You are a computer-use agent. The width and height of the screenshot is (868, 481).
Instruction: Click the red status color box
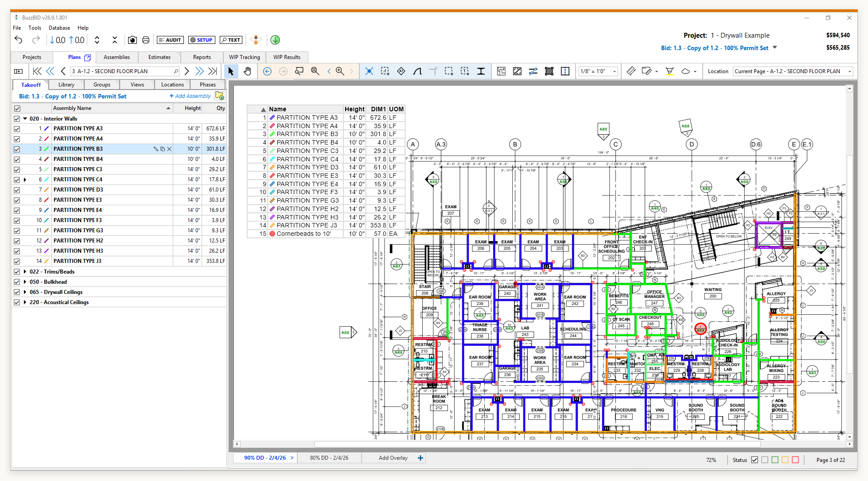click(x=795, y=460)
